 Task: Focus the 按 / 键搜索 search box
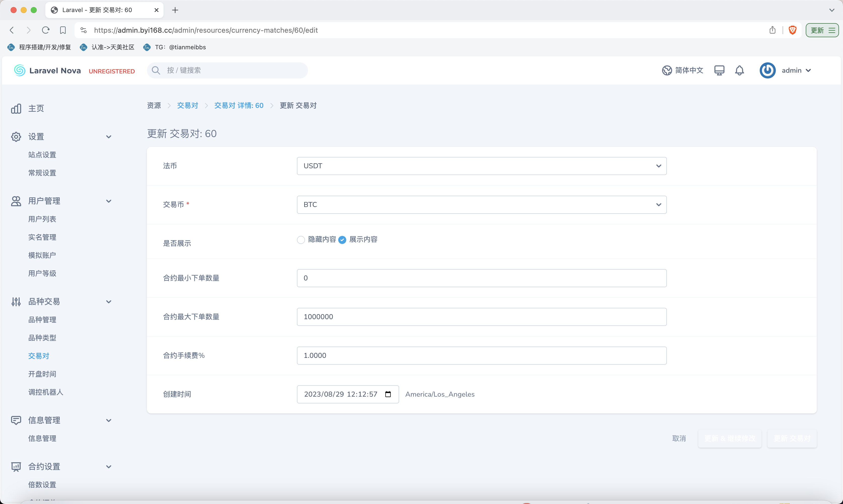coord(227,70)
